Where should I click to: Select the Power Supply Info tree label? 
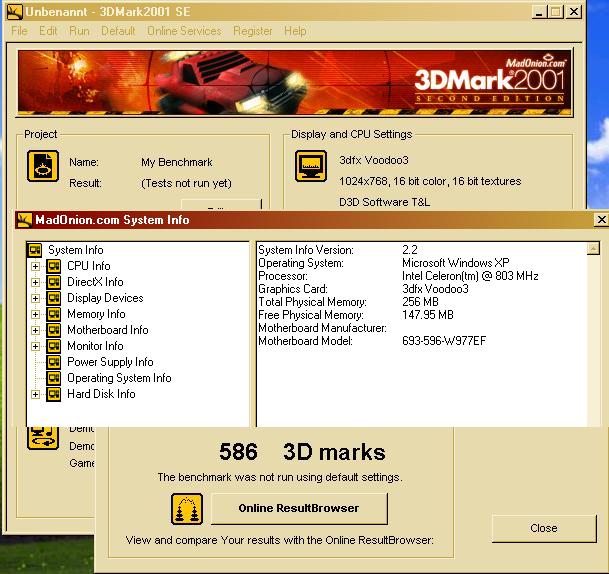[x=110, y=362]
